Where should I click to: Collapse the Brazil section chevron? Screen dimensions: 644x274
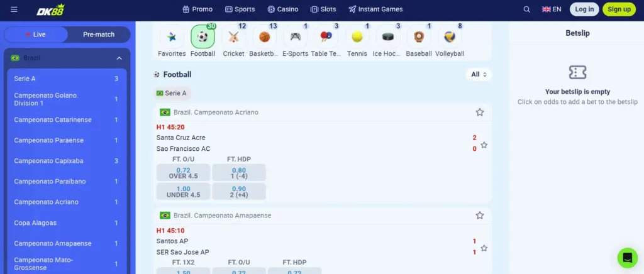click(119, 58)
